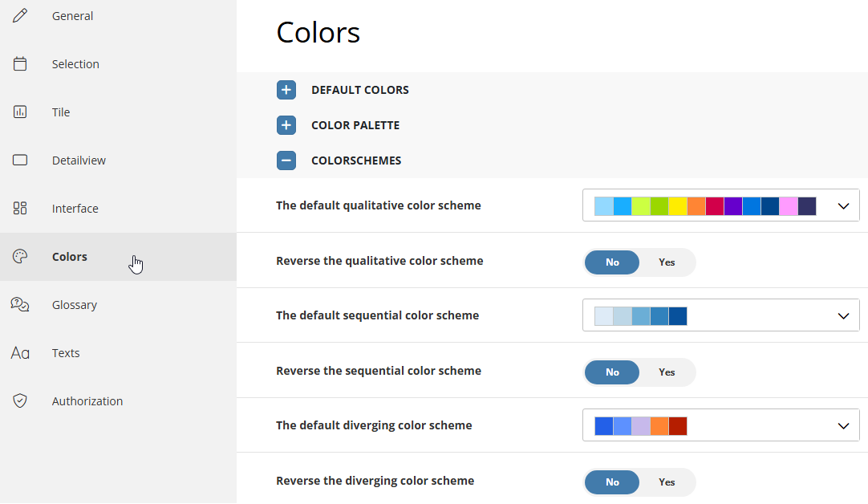Click the chart icon beside Tile

pos(20,112)
